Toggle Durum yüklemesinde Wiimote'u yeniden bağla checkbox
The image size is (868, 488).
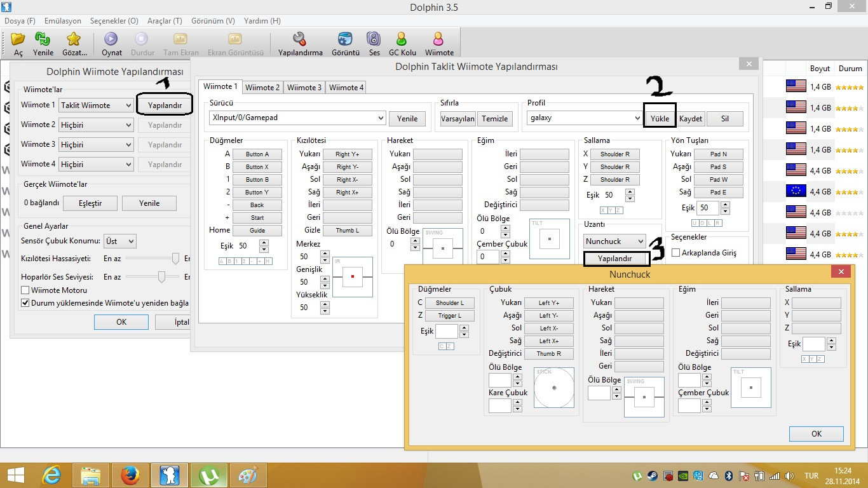[x=25, y=303]
